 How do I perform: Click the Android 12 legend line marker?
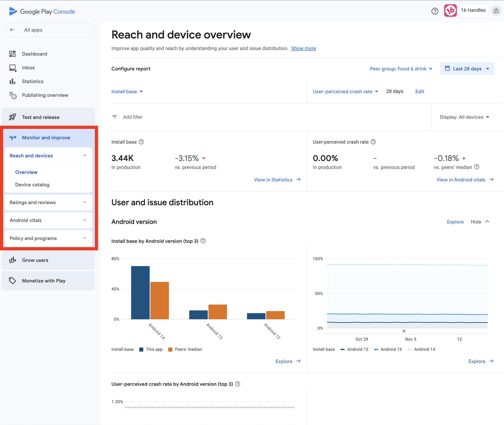pyautogui.click(x=342, y=349)
